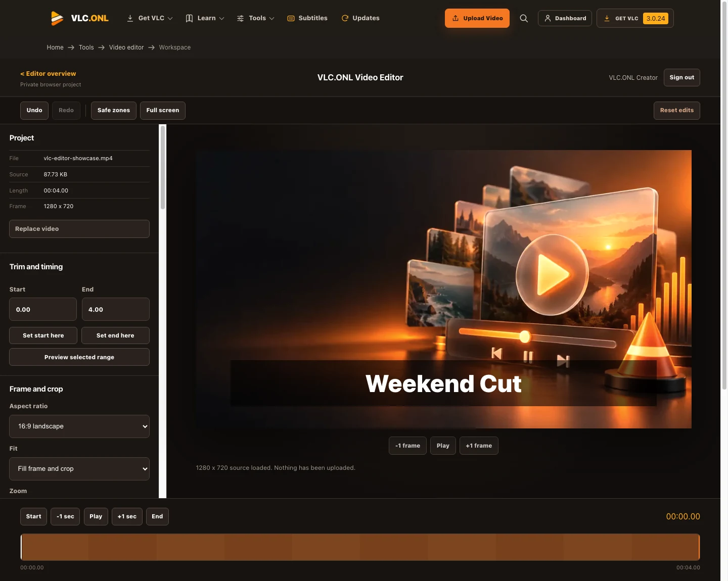Click the download icon in Get VLC menu
Image resolution: width=728 pixels, height=581 pixels.
pyautogui.click(x=130, y=18)
